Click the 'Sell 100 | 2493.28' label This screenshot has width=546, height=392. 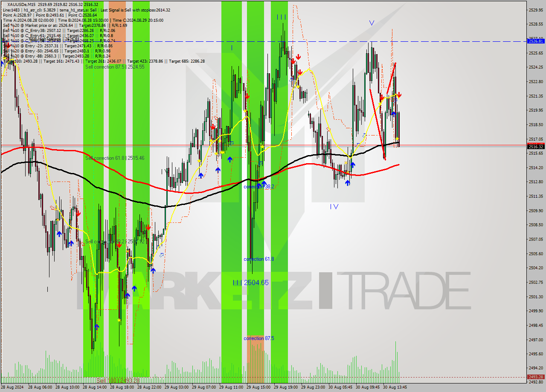point(118,380)
